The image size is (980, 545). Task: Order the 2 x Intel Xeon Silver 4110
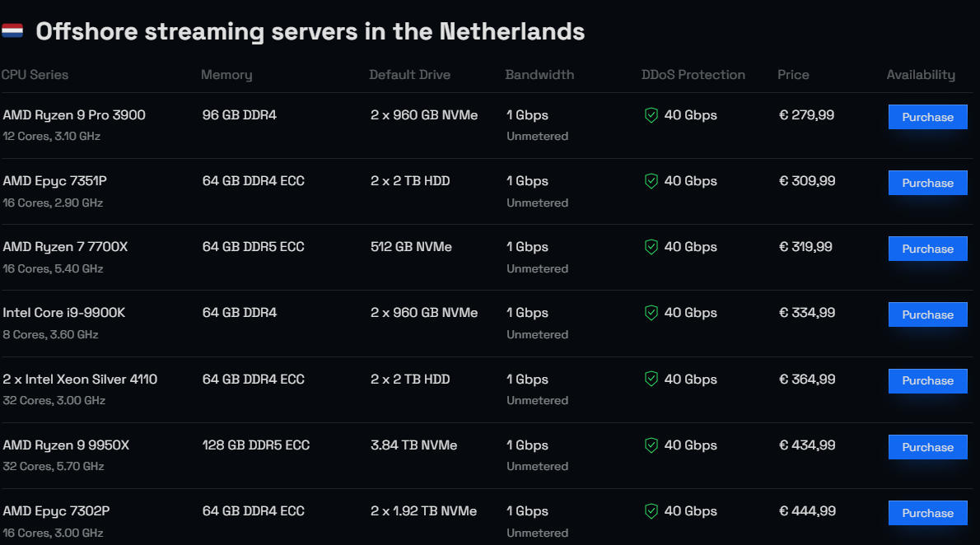(927, 380)
